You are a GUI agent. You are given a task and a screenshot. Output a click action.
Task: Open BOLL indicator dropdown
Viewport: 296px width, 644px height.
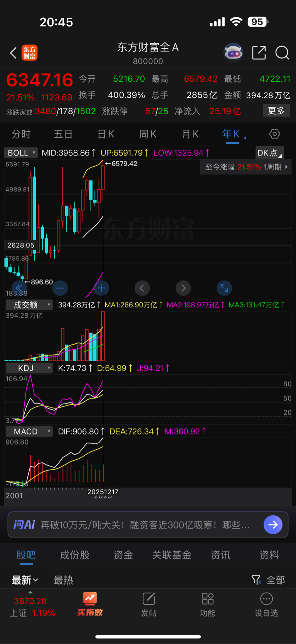(x=20, y=153)
